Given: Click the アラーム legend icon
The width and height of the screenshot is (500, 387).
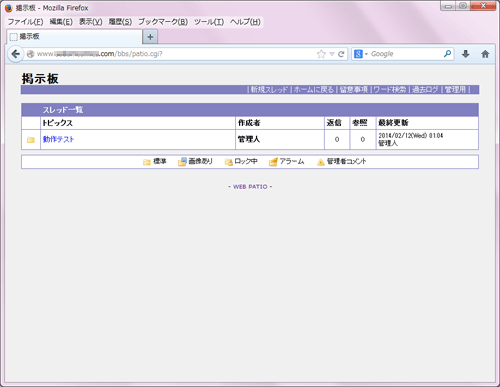Looking at the screenshot, I should [273, 162].
